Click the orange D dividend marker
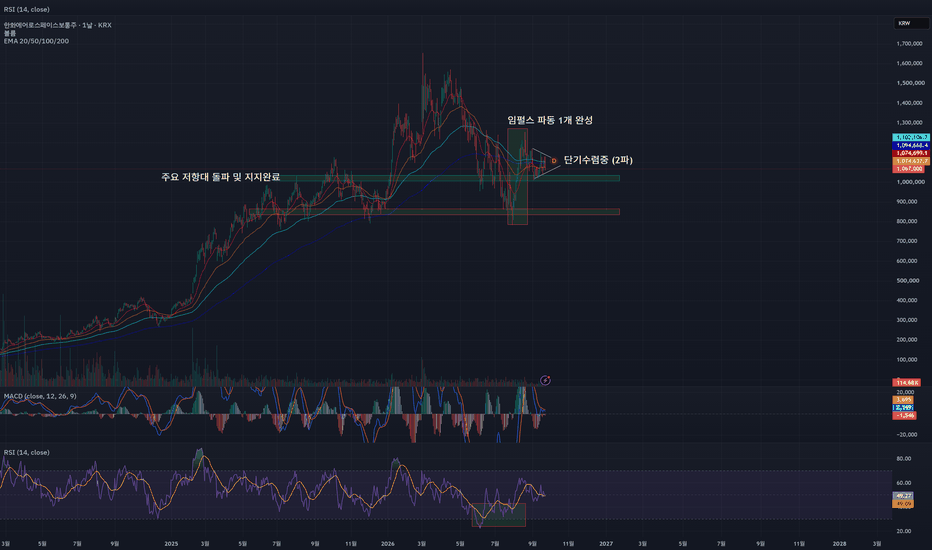 point(554,161)
